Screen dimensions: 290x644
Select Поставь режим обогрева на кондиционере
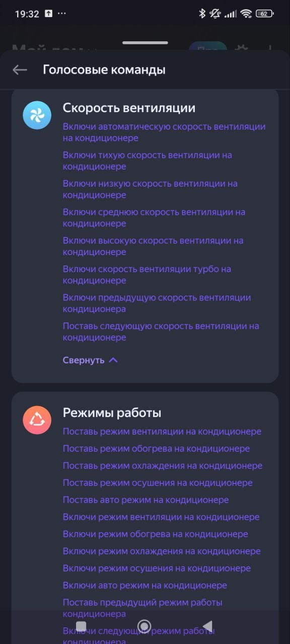click(x=156, y=449)
